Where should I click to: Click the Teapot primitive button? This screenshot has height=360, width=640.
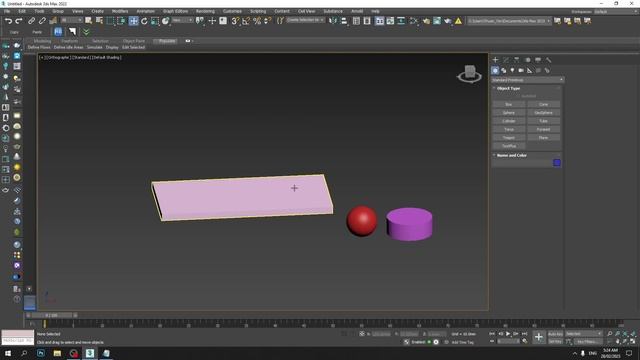click(509, 138)
